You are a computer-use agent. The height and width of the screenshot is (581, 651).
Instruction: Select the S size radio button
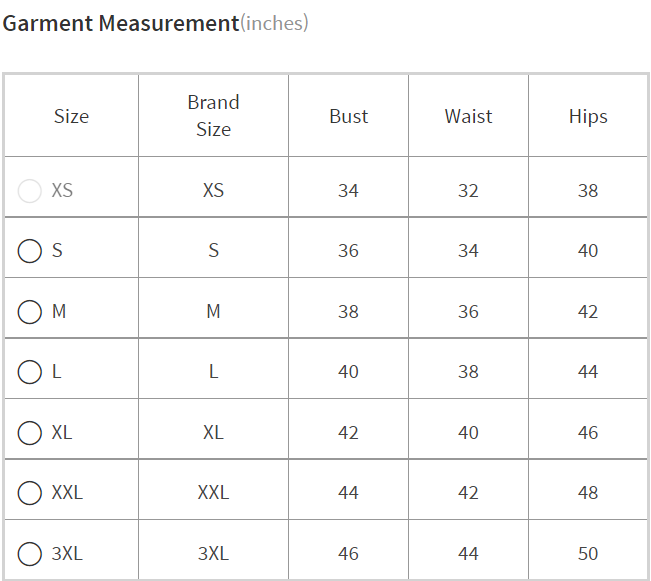coord(29,251)
